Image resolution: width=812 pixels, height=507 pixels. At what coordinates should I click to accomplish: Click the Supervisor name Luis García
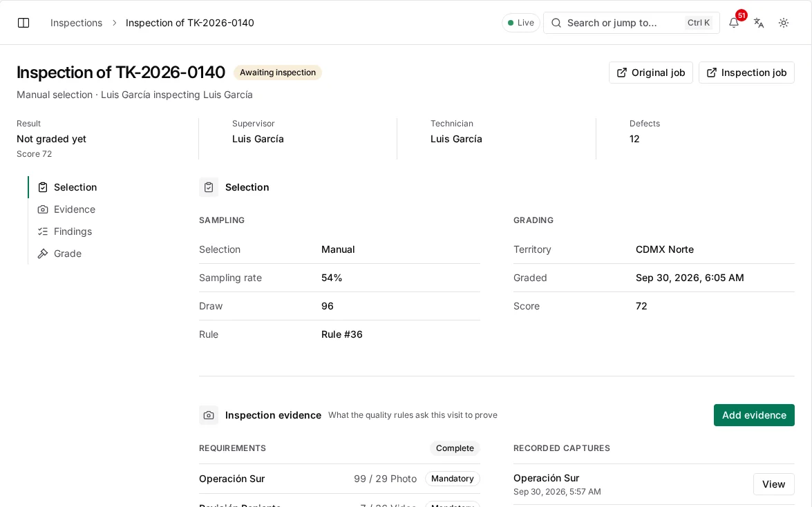click(x=258, y=139)
